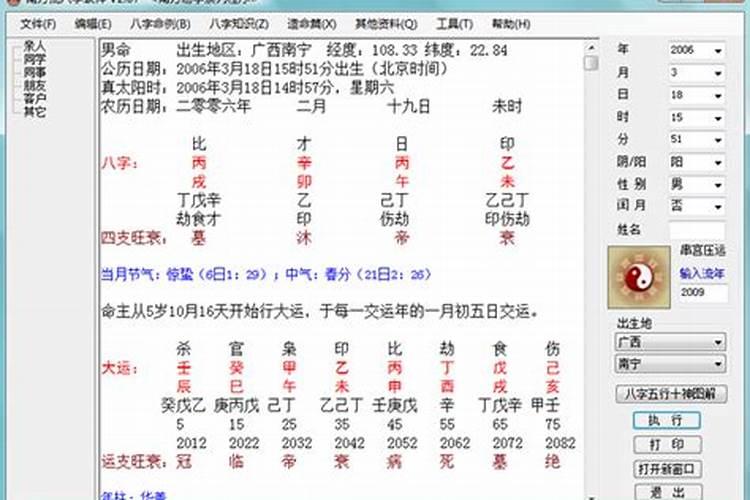Click the yin-yang bagua emblem image

tap(639, 277)
